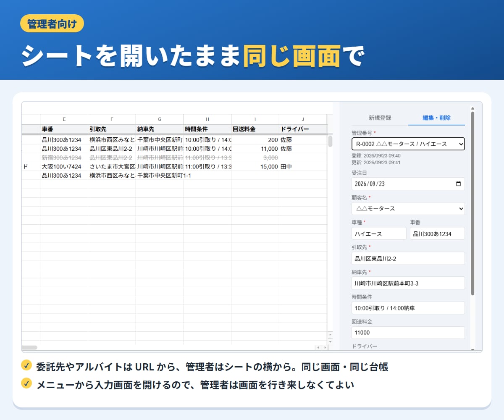Click the 車番 field in the side panel
The height and width of the screenshot is (420, 504).
coord(437,234)
